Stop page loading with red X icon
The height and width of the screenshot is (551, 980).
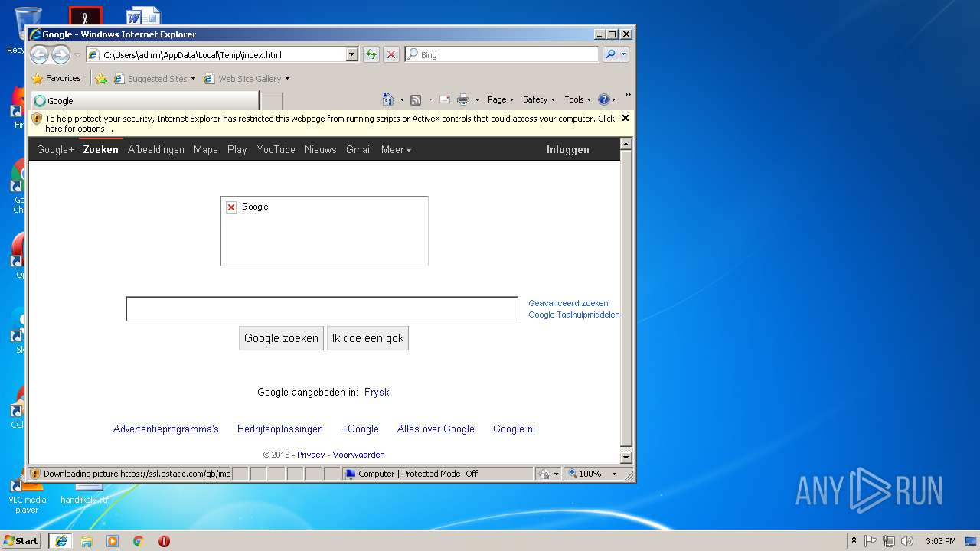[391, 54]
